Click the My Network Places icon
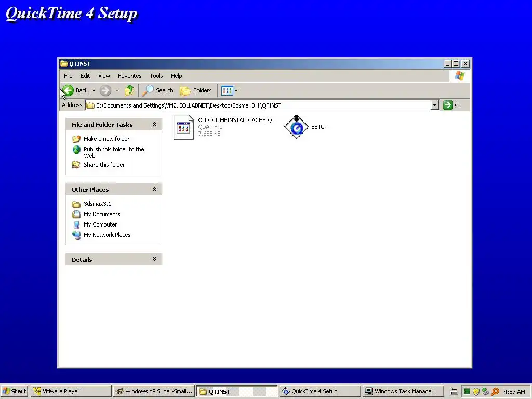 click(x=76, y=235)
